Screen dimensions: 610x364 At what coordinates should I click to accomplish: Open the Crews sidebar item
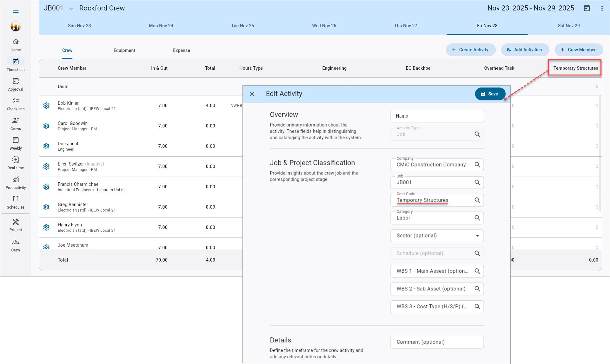coord(16,124)
